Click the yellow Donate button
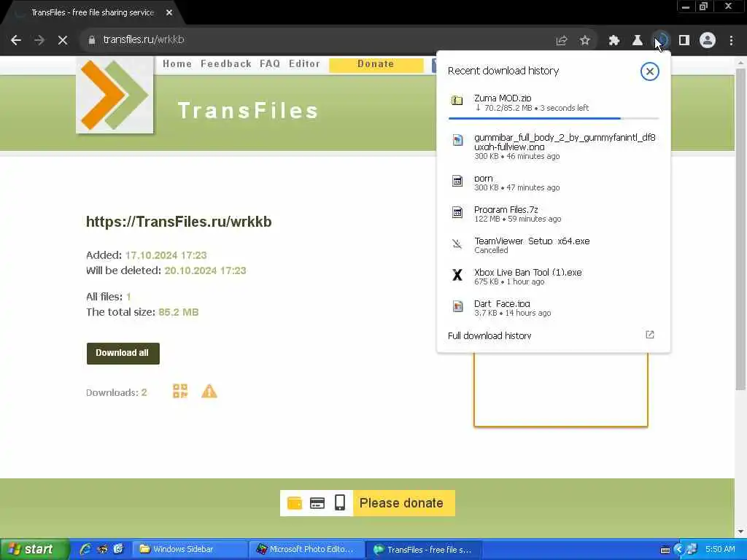This screenshot has height=560, width=747. pos(376,65)
